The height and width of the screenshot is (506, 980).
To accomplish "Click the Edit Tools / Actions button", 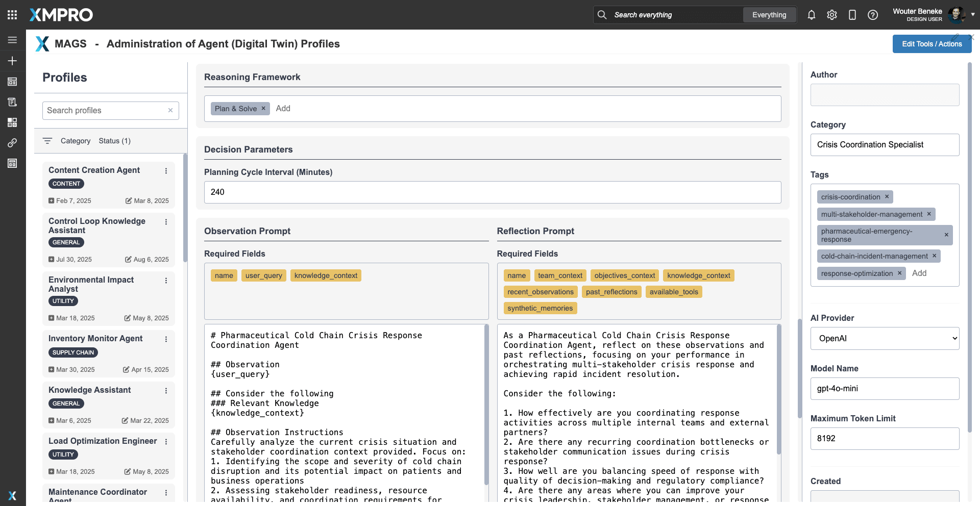I will 932,44.
